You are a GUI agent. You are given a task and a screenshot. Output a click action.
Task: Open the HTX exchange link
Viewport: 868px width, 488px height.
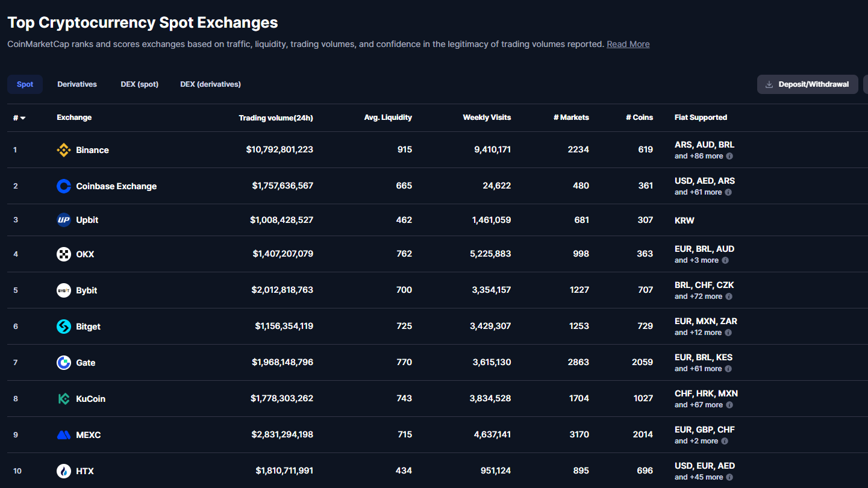85,471
